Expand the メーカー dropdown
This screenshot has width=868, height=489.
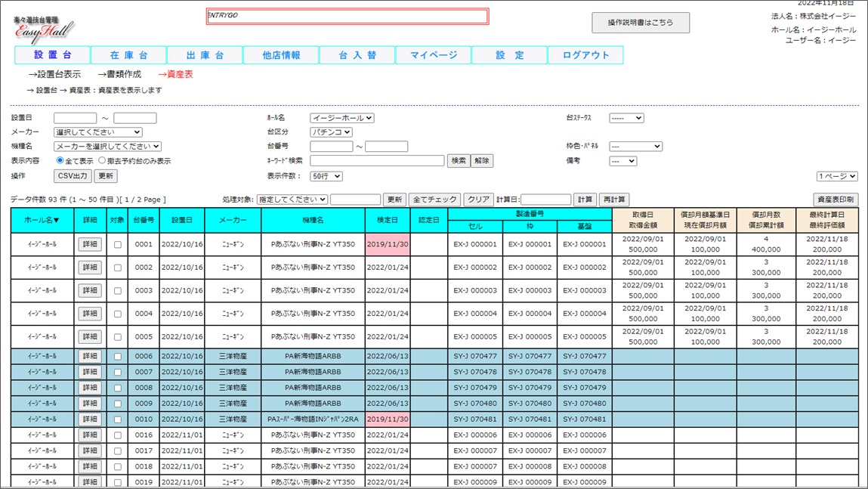[97, 132]
